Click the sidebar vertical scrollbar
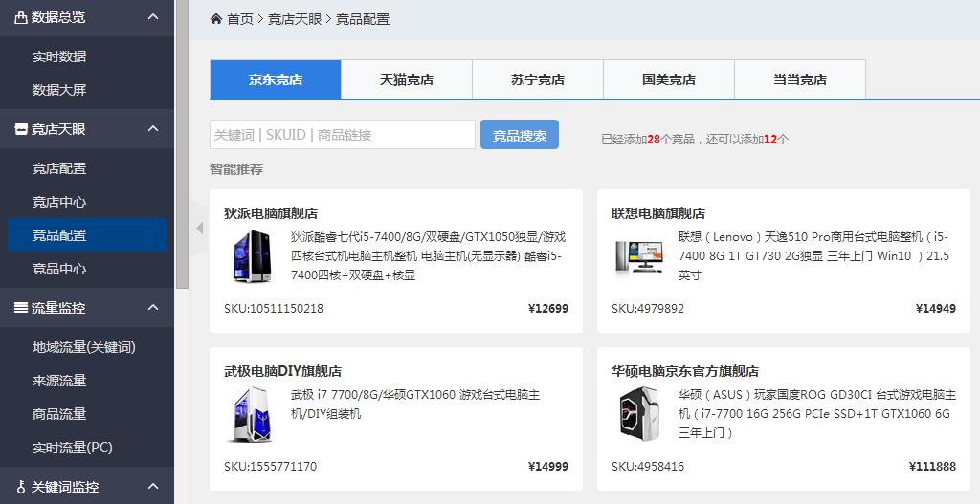 pyautogui.click(x=182, y=143)
